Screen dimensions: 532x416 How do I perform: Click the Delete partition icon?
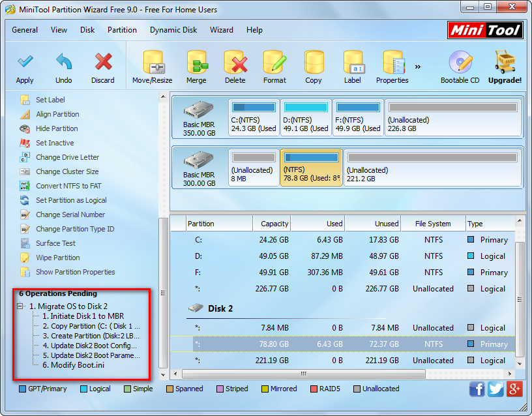coord(235,62)
